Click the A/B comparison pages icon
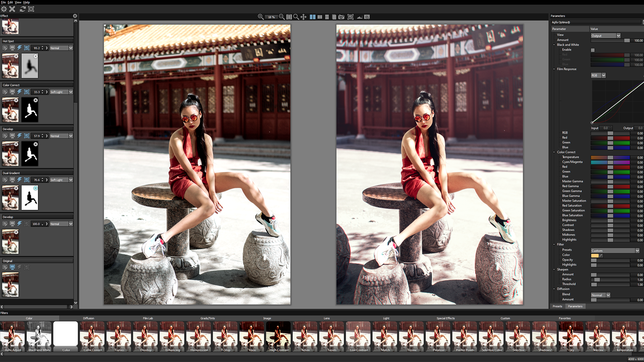The width and height of the screenshot is (644, 362). click(x=334, y=17)
